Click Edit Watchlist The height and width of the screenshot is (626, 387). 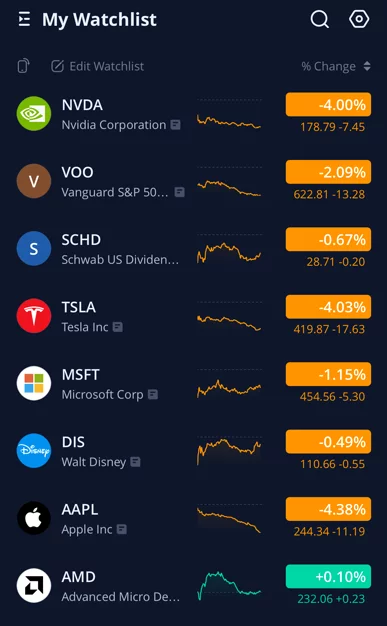tap(97, 66)
